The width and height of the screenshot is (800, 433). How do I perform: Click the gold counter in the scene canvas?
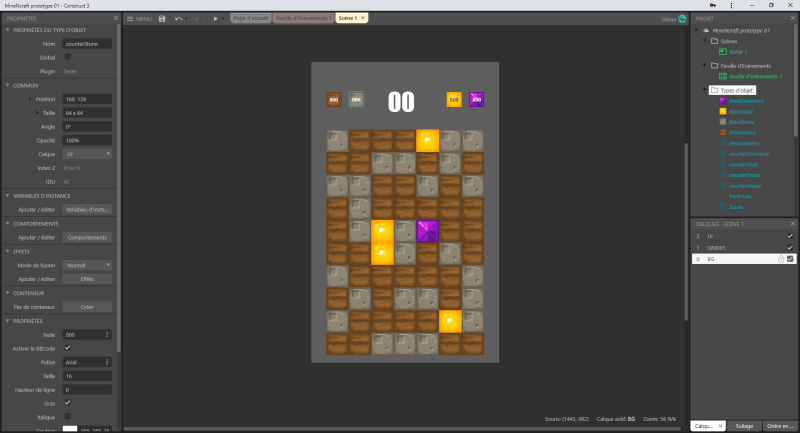[454, 99]
